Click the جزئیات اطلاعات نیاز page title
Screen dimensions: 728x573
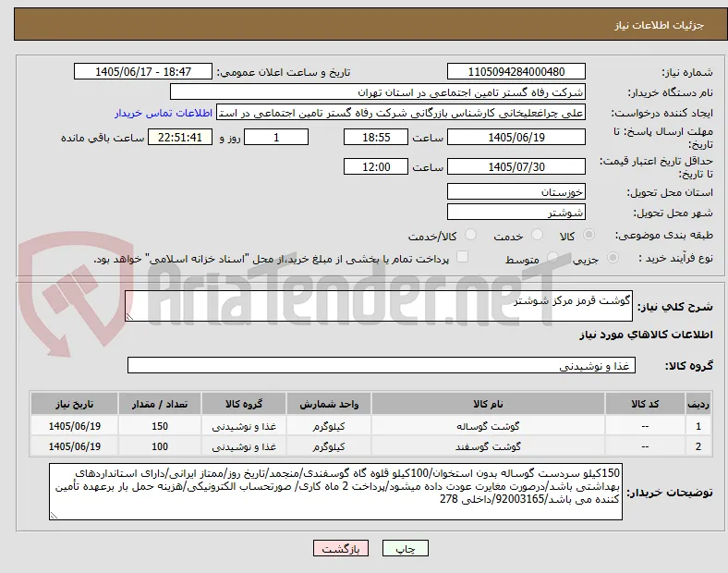pos(659,25)
